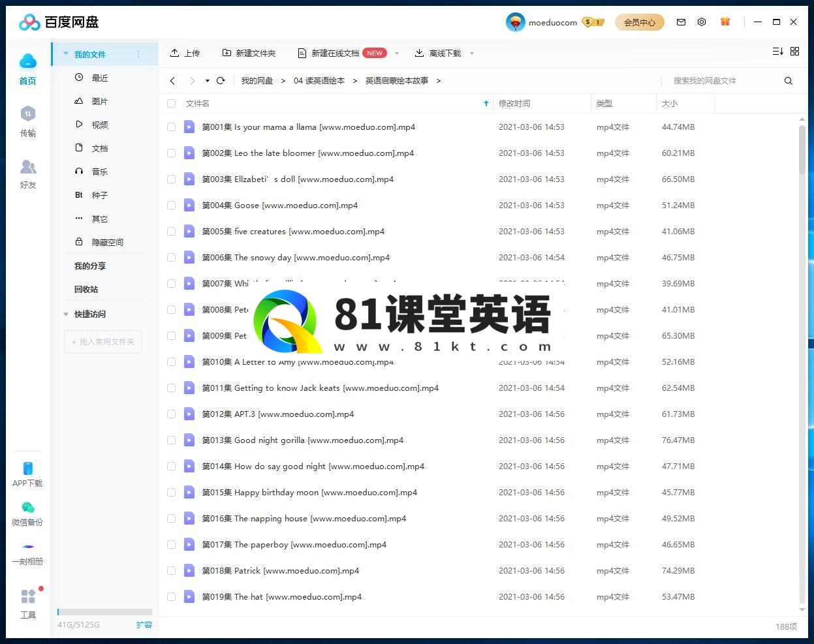Click the 隐藏空间 lock icon
The width and height of the screenshot is (814, 644).
[x=79, y=241]
